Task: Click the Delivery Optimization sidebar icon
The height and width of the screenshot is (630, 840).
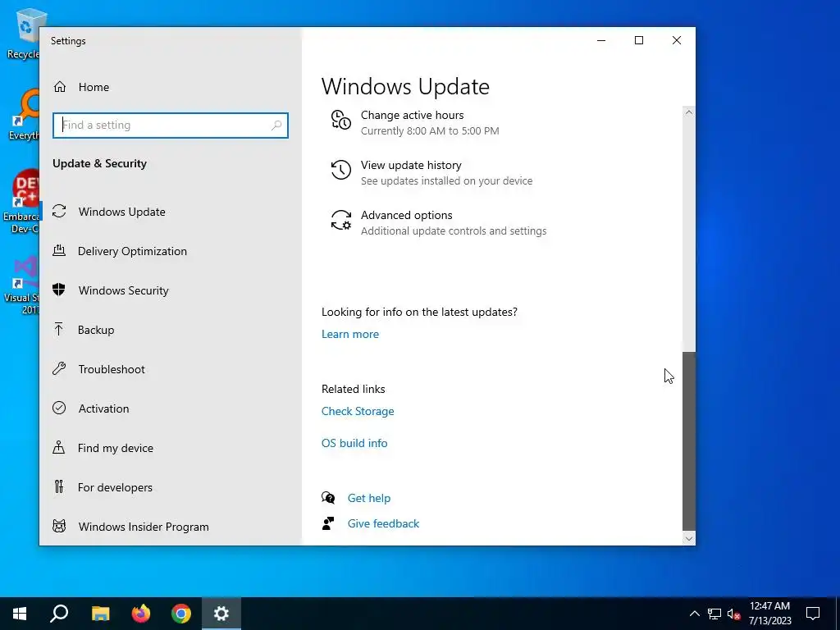Action: (x=59, y=250)
